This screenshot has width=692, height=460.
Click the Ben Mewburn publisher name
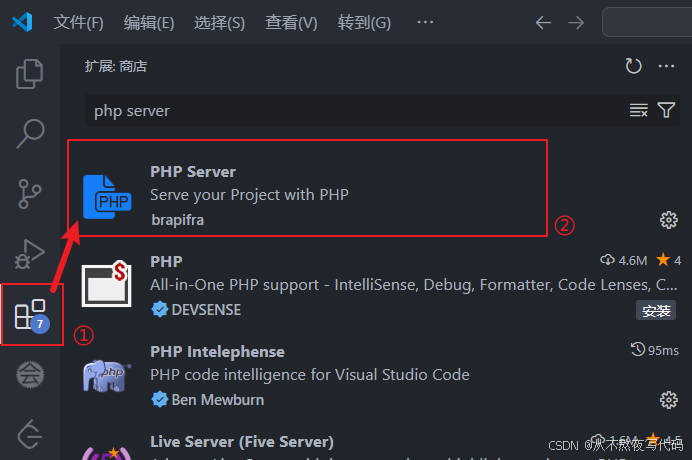point(218,400)
